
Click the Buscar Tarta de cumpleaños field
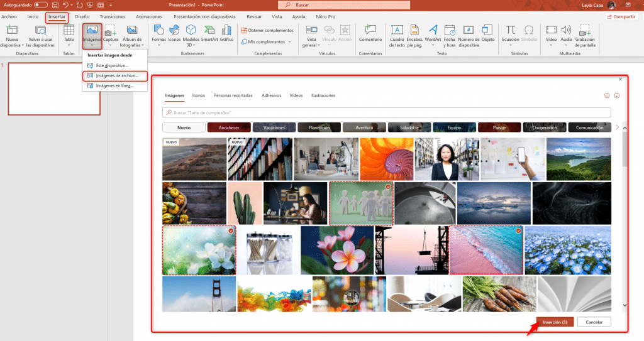387,112
